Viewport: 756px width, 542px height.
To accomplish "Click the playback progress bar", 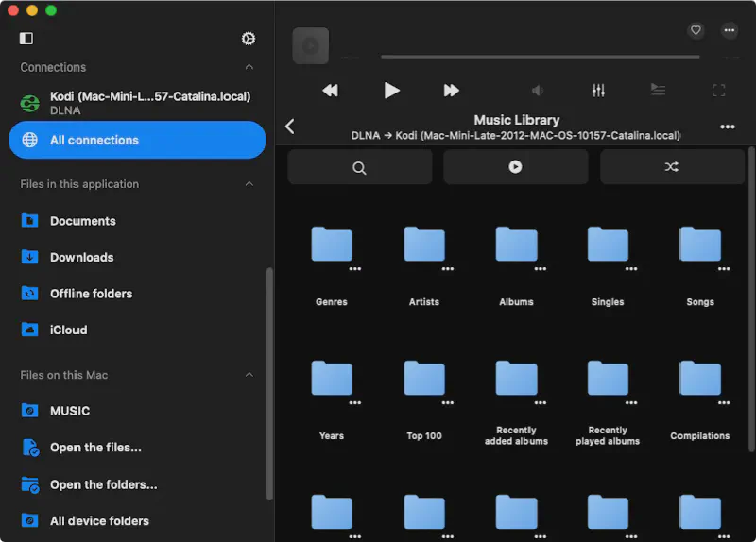I will (539, 57).
